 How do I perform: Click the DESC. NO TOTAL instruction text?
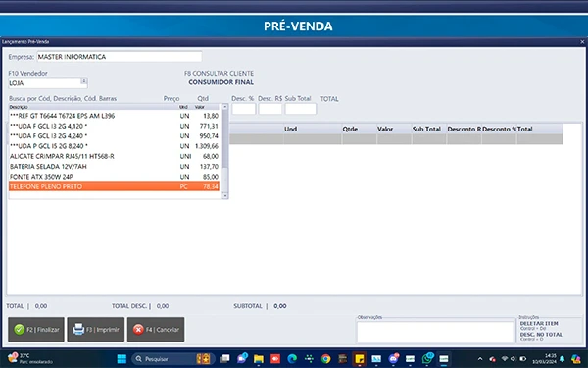[x=541, y=335]
